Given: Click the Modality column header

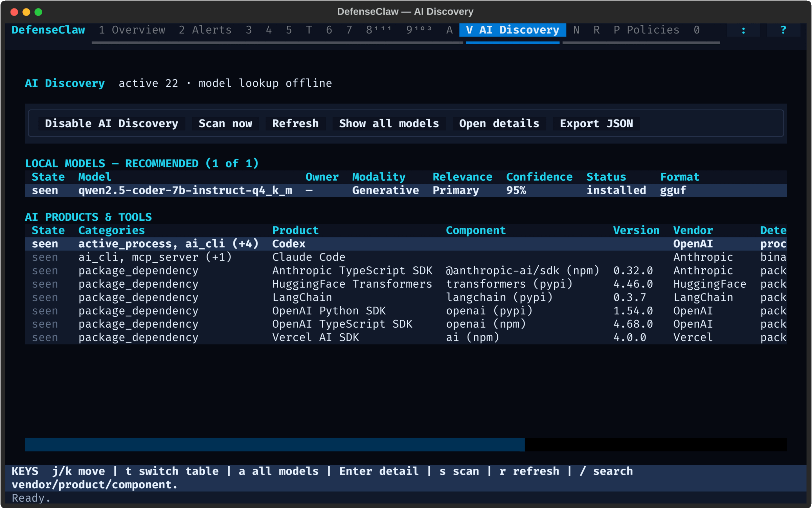Looking at the screenshot, I should 379,177.
